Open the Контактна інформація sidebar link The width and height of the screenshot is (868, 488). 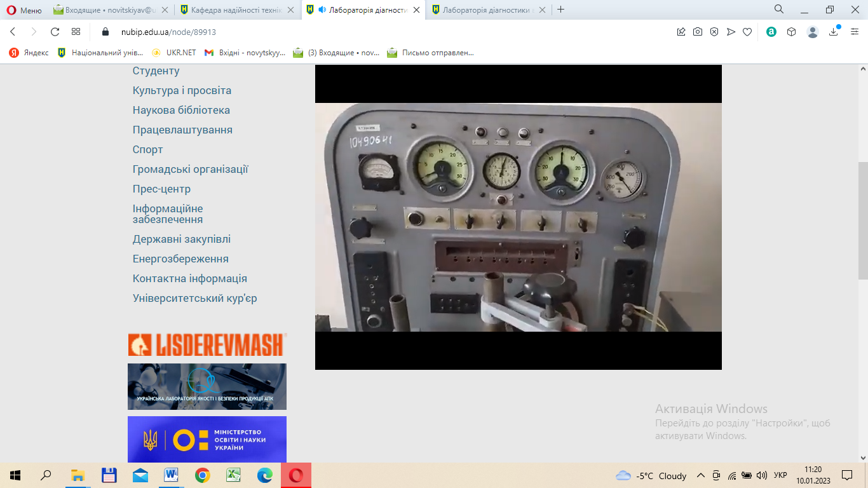[x=190, y=279]
